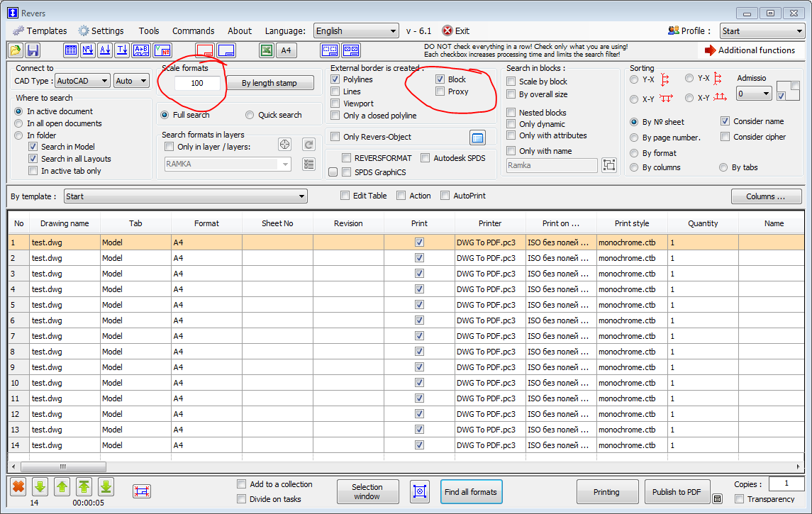Enable the Proxy checkbox
Image resolution: width=812 pixels, height=514 pixels.
coord(440,91)
